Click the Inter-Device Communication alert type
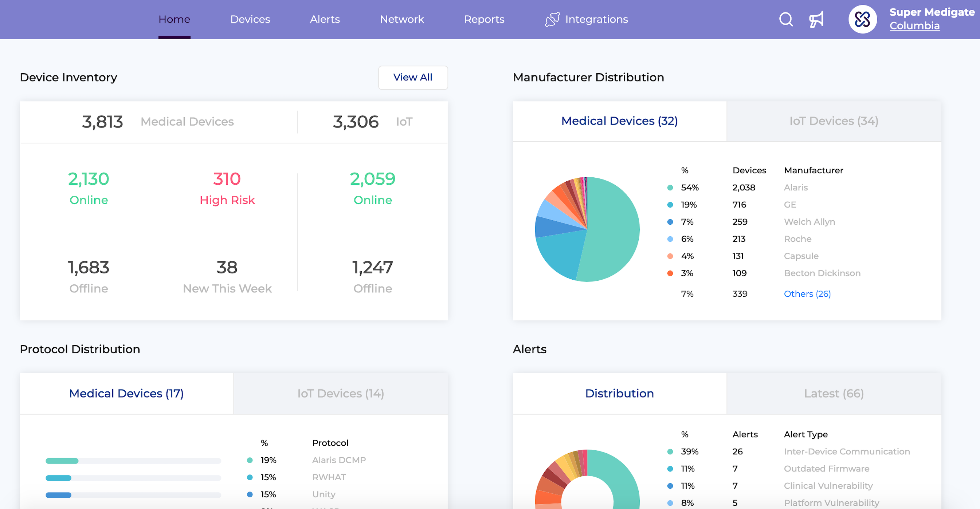 (847, 451)
